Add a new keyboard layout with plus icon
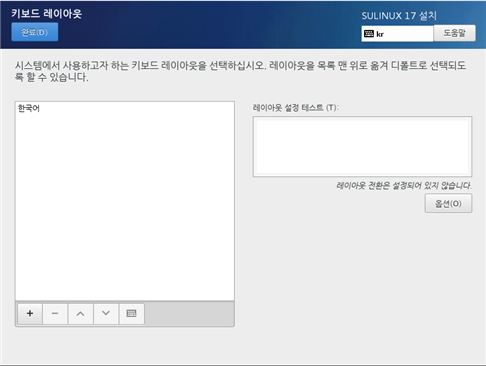 pyautogui.click(x=30, y=314)
